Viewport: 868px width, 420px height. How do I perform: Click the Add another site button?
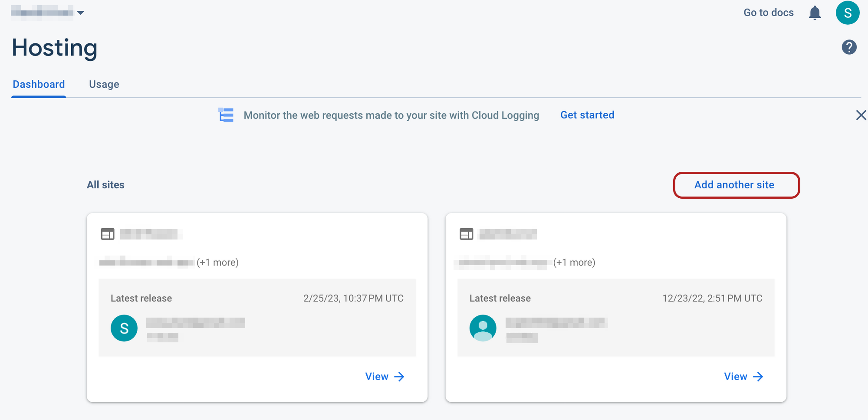[x=736, y=185]
